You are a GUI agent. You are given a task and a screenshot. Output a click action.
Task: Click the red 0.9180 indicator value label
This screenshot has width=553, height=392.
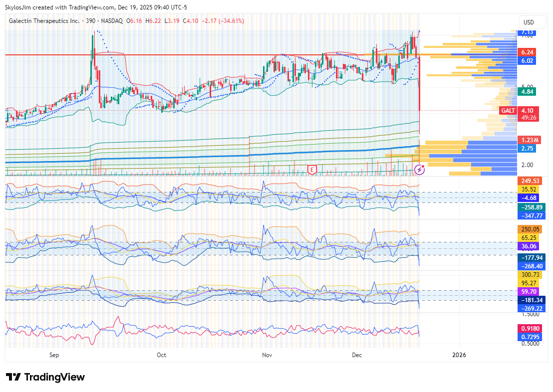click(530, 329)
